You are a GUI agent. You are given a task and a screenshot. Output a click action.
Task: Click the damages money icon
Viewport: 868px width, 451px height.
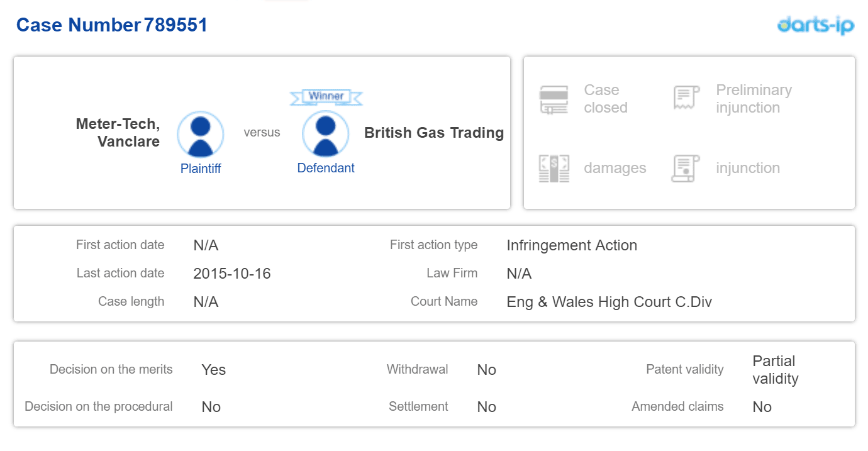pyautogui.click(x=554, y=168)
